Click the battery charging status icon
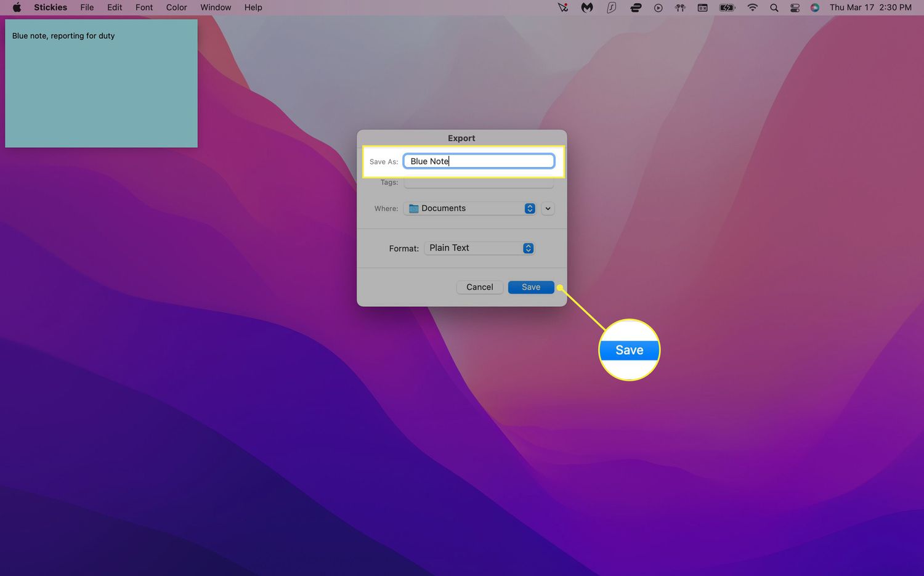Screen dimensions: 924x576 click(727, 7)
